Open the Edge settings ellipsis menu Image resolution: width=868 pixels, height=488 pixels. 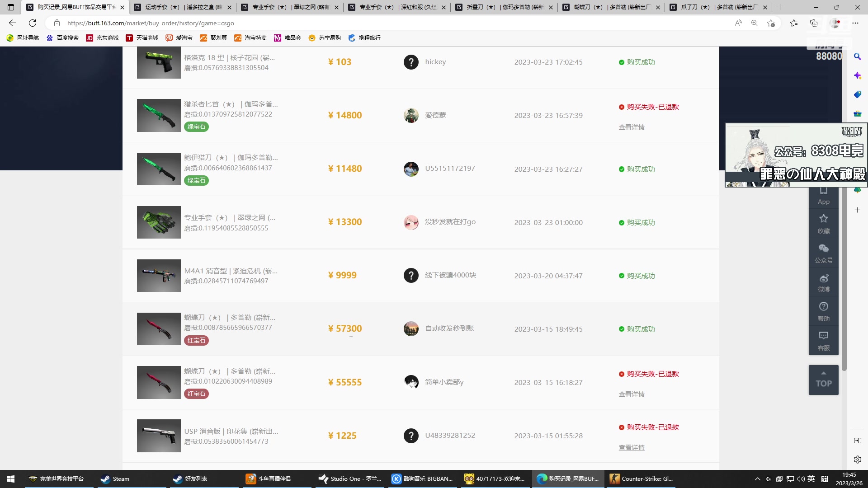point(855,23)
